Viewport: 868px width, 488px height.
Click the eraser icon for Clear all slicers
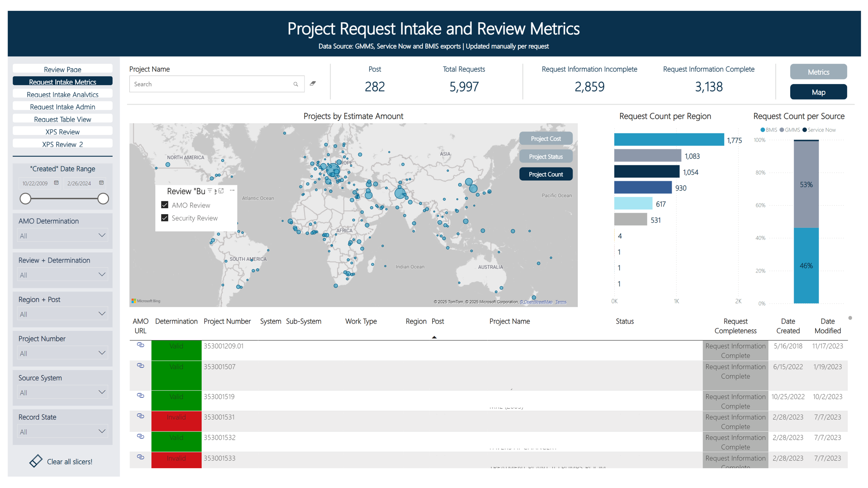(36, 461)
